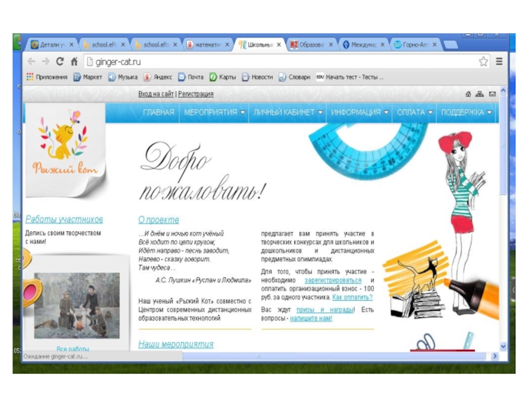Click the Вход на сайт link

[x=156, y=94]
